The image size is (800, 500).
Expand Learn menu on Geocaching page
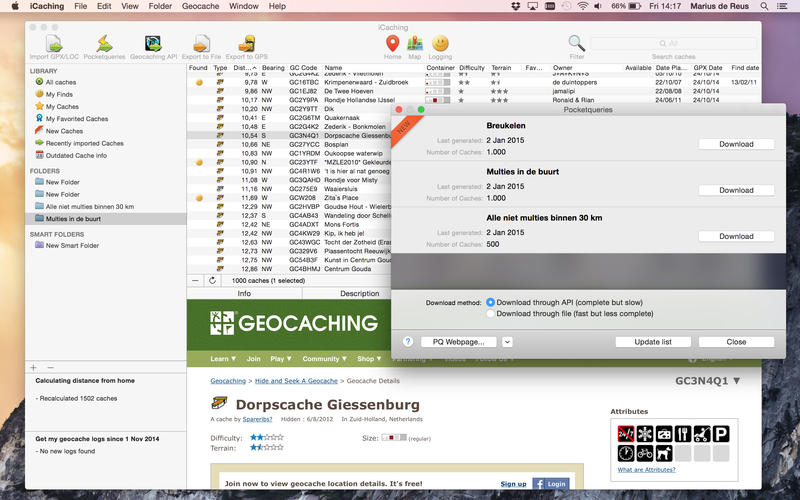point(223,359)
